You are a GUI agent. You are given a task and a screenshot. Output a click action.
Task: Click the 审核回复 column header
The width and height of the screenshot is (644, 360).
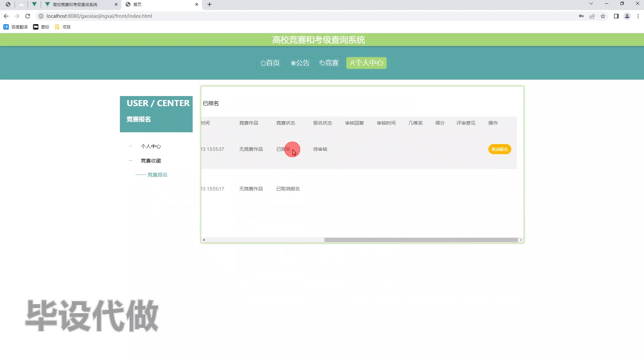pyautogui.click(x=355, y=123)
